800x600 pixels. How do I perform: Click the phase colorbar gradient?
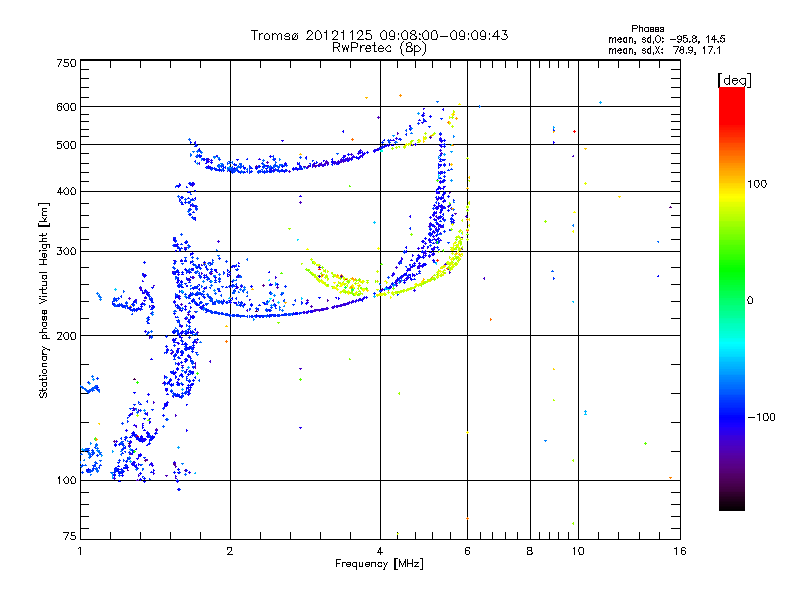(732, 299)
